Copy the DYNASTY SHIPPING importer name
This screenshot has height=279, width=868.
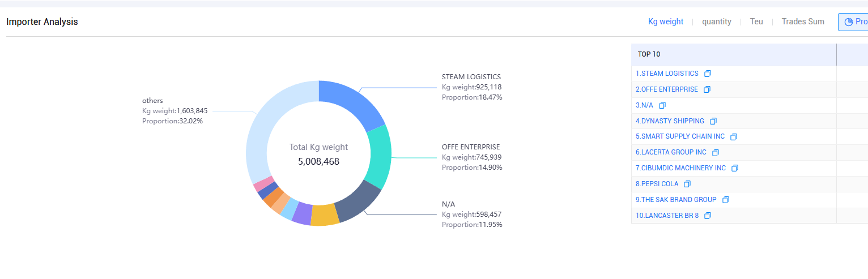point(713,121)
